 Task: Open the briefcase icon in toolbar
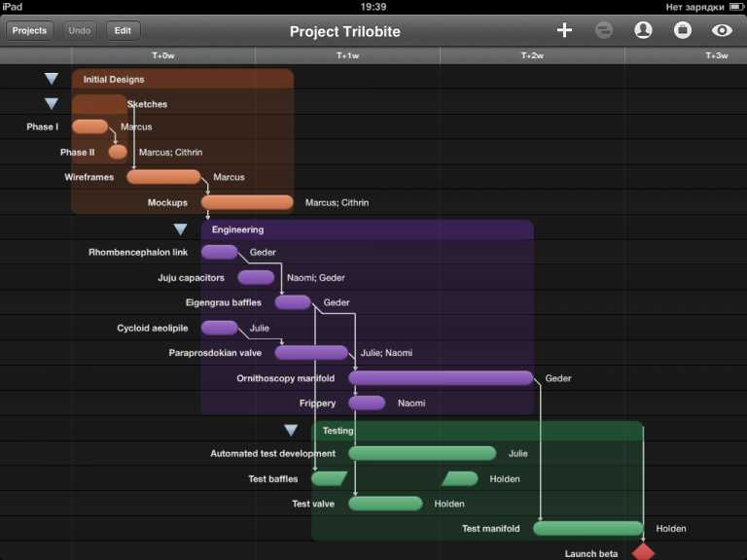[682, 30]
